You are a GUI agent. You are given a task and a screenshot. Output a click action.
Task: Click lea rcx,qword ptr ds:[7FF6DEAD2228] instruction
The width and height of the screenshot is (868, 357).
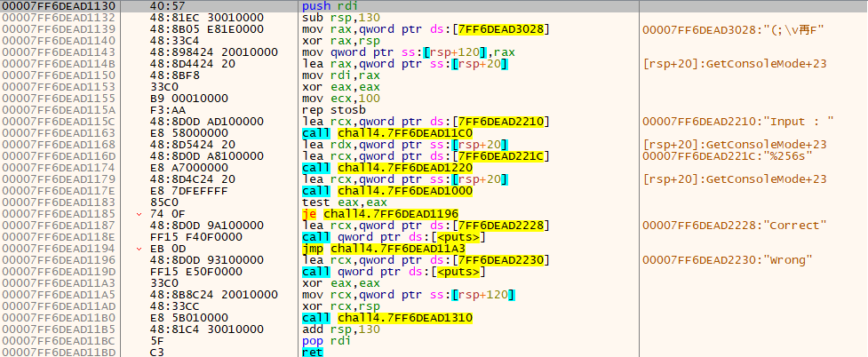pyautogui.click(x=426, y=226)
